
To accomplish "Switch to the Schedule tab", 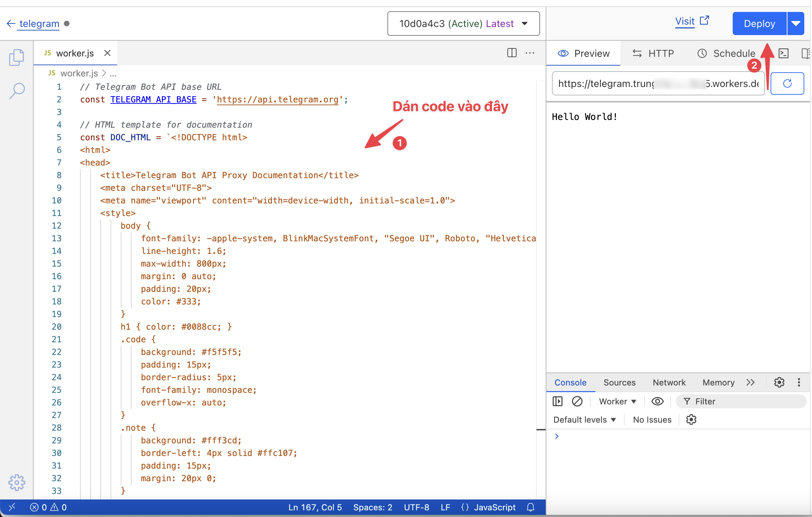I will click(x=726, y=53).
